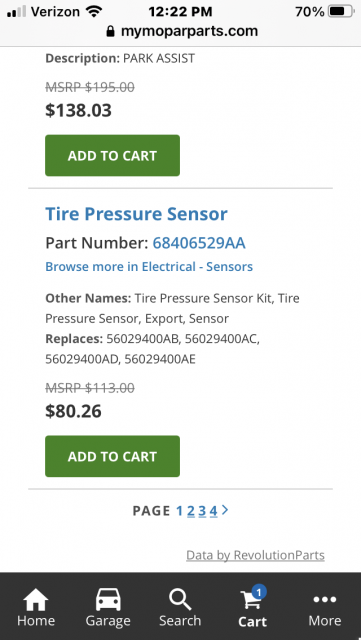
Task: Tap the battery icon in status bar
Action: [342, 11]
